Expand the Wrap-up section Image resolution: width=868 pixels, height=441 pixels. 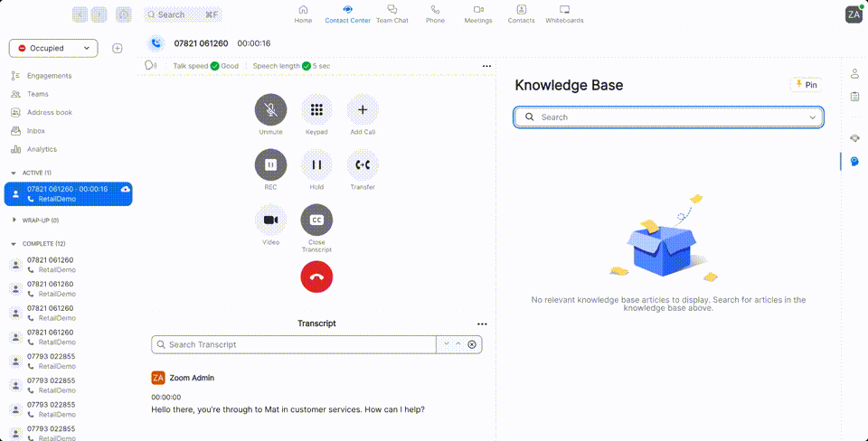(x=14, y=220)
